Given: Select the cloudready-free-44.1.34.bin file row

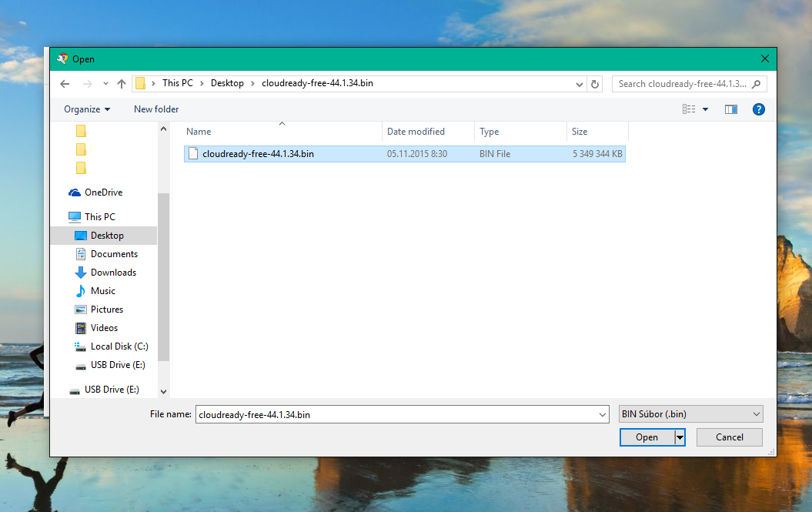Looking at the screenshot, I should point(404,154).
